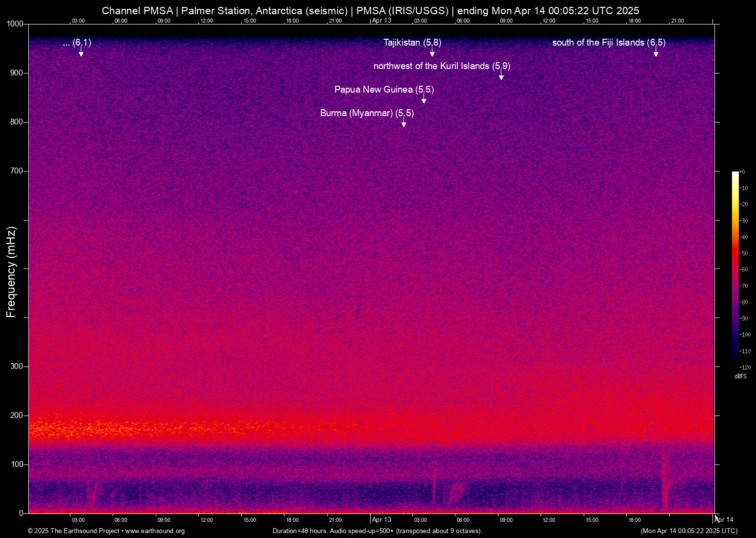Screen dimensions: 756x538
Task: Click the 200 frequency axis label
Action: [17, 416]
